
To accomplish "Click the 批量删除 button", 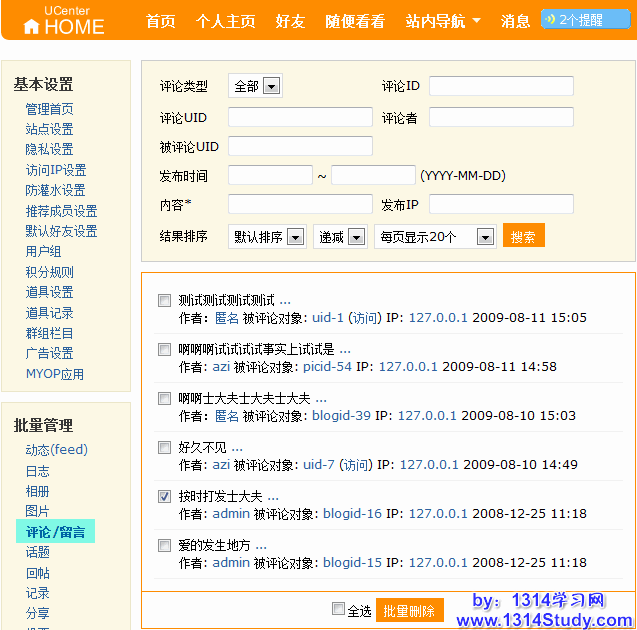I will (x=409, y=610).
